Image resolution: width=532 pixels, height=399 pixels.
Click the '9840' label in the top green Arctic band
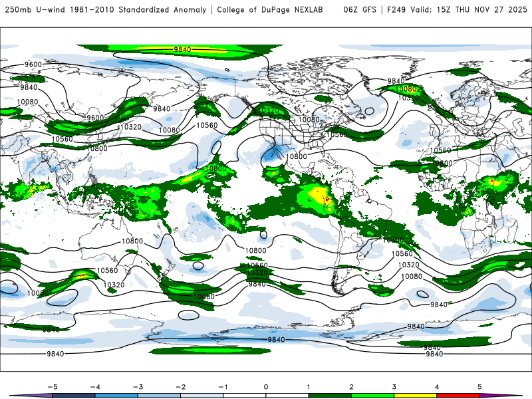[x=182, y=49]
